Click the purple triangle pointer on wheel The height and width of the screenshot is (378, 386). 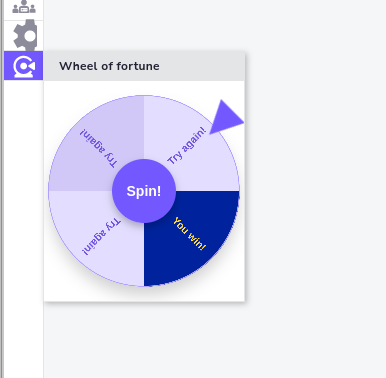225,117
